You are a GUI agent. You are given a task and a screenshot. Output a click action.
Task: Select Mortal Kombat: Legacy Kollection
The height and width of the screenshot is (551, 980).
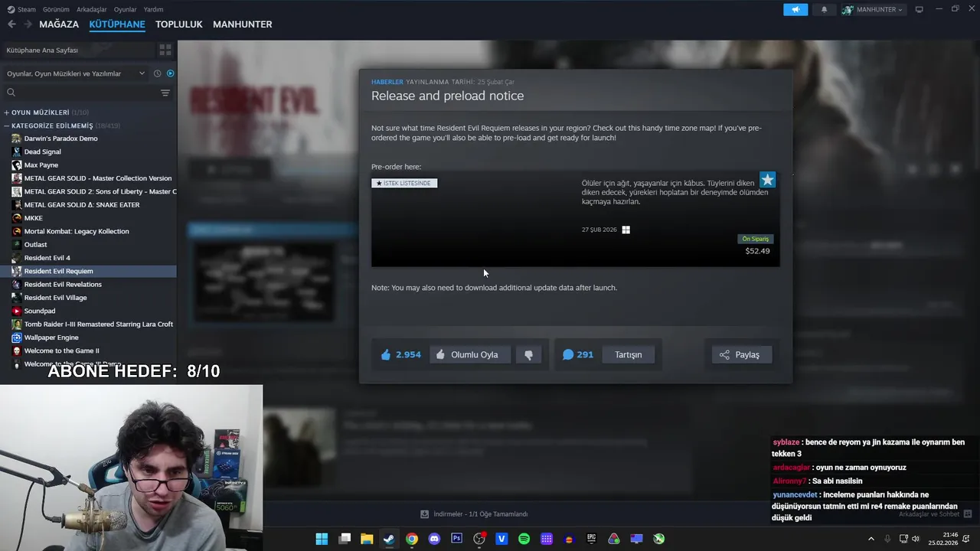tap(77, 231)
